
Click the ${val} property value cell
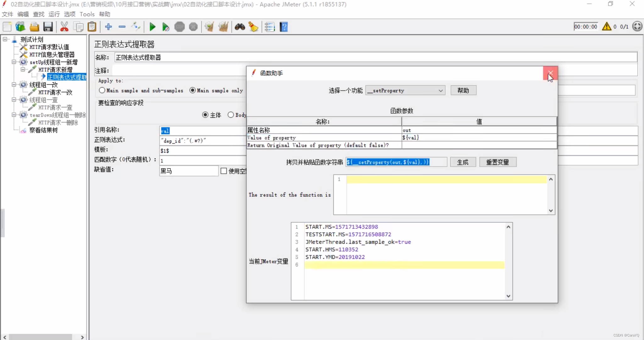coord(479,138)
